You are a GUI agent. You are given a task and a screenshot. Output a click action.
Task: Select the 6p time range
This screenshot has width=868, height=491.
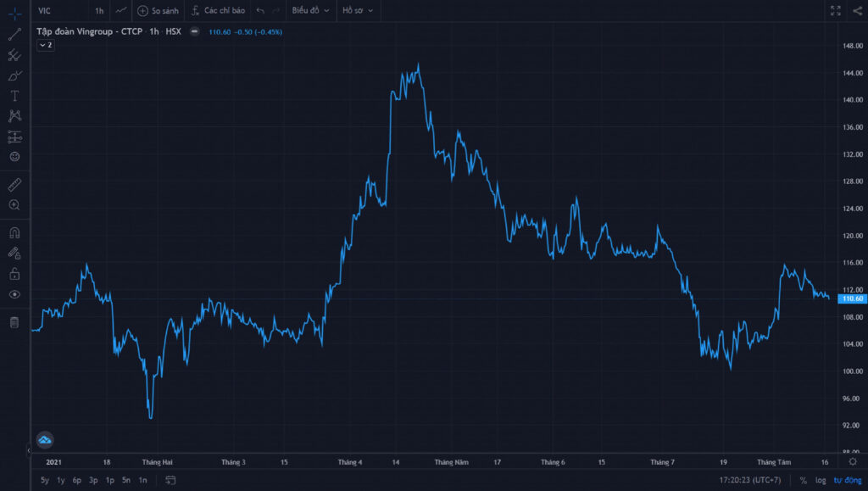click(x=77, y=480)
